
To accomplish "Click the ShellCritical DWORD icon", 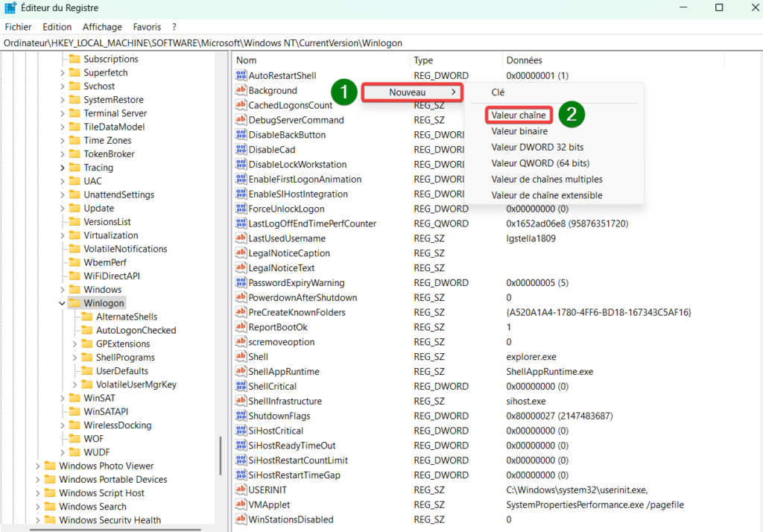I will pyautogui.click(x=241, y=386).
